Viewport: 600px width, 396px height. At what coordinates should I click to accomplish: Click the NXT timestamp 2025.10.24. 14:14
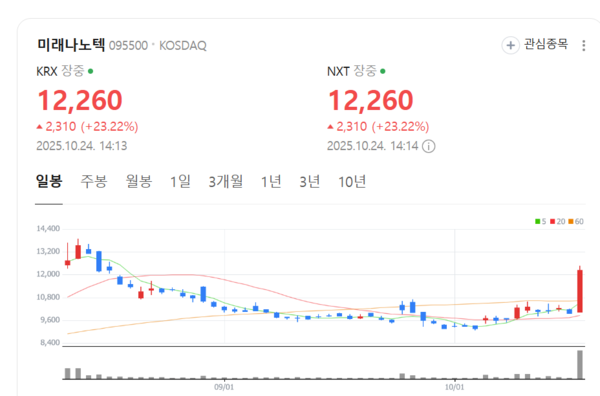pyautogui.click(x=372, y=146)
